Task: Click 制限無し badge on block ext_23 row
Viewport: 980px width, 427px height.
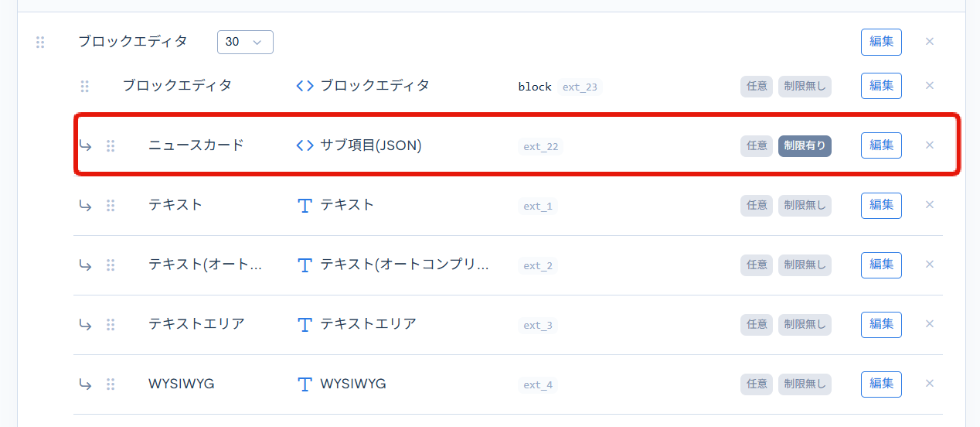Action: pos(805,86)
